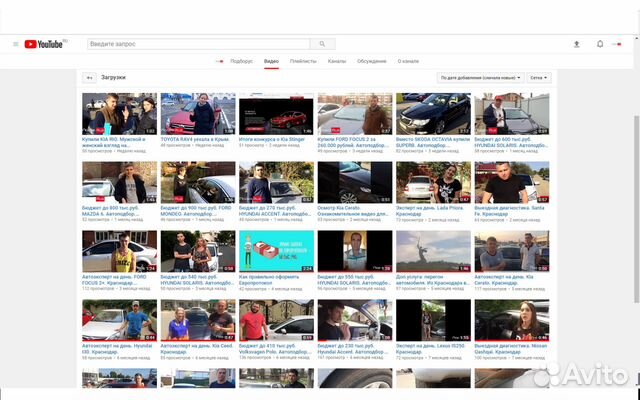
Task: Click the Осмотр Kia Cerato video title
Action: [x=352, y=211]
